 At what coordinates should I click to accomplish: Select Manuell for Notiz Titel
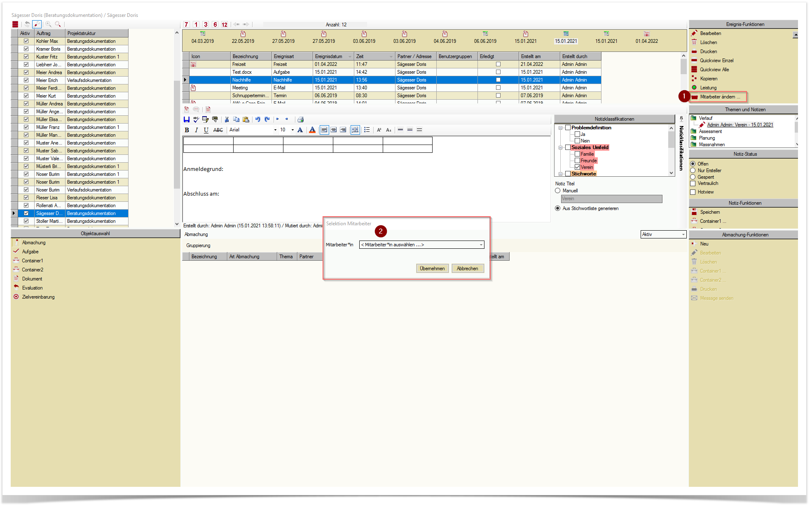point(558,191)
